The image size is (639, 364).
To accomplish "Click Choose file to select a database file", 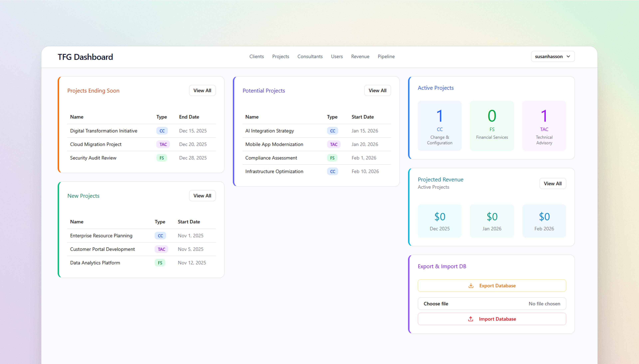I will (436, 303).
